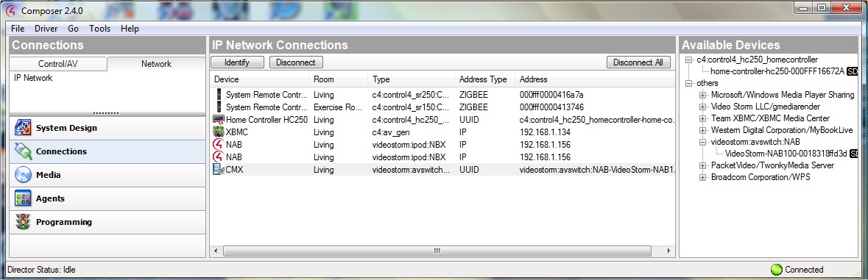
Task: Click the Control4 icon of the second NAB row
Action: [218, 157]
